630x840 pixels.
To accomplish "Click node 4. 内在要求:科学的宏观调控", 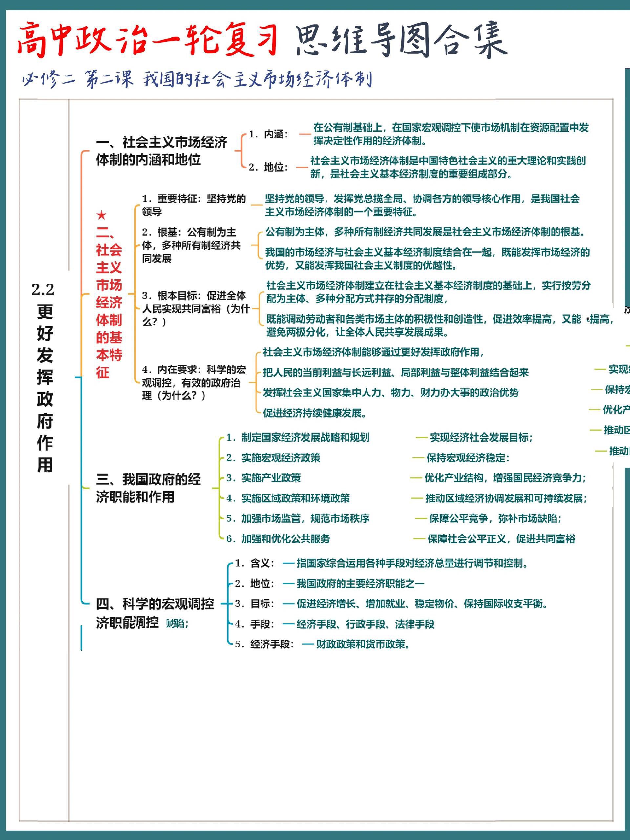I will click(194, 382).
